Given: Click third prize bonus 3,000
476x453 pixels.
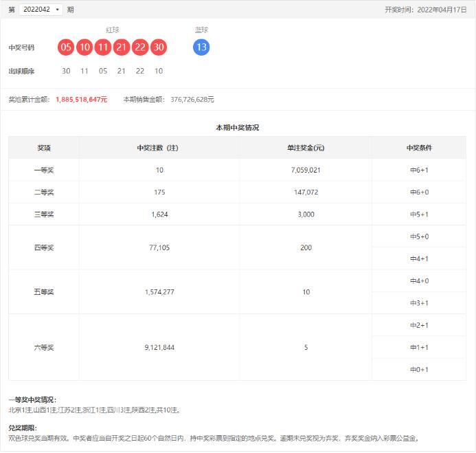Looking at the screenshot, I should [306, 214].
